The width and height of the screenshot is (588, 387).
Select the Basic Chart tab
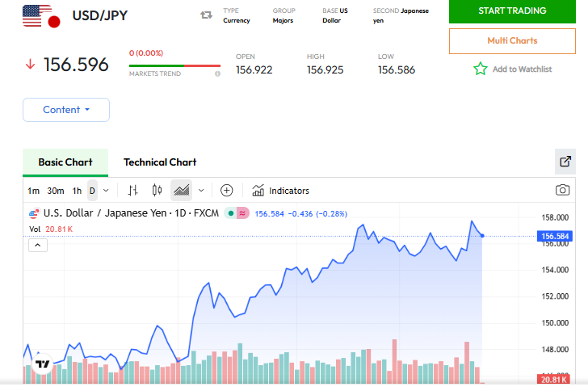click(x=65, y=162)
